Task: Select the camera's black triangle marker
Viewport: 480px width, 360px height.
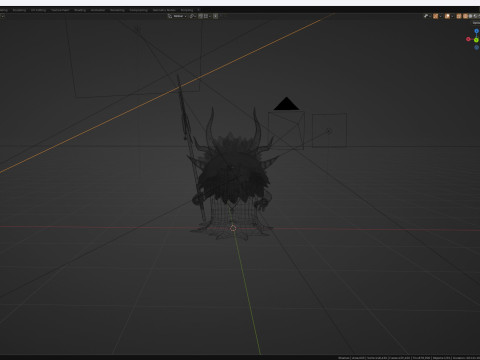Action: point(286,104)
